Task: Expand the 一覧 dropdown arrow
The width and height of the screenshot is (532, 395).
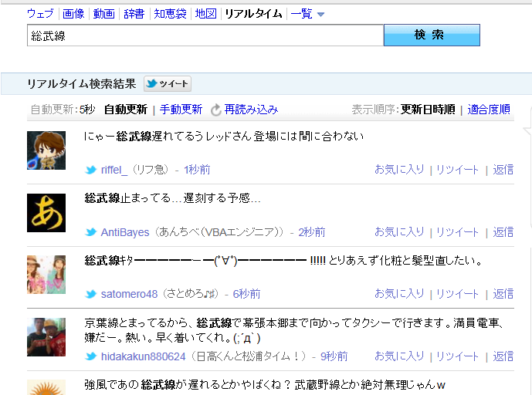Action: [x=320, y=15]
